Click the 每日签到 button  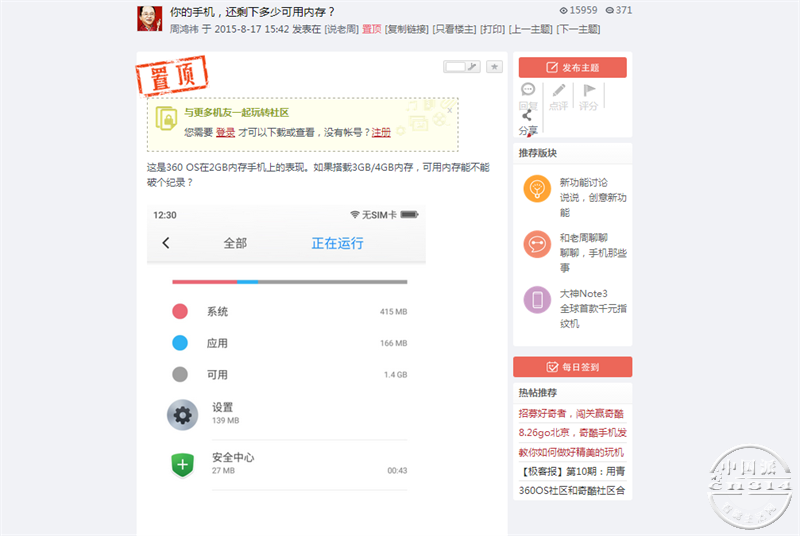coord(572,367)
